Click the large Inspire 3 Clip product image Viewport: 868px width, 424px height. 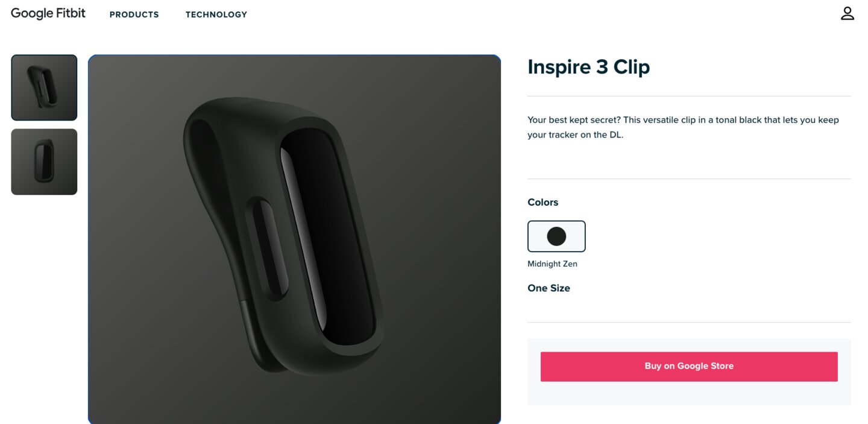[295, 239]
